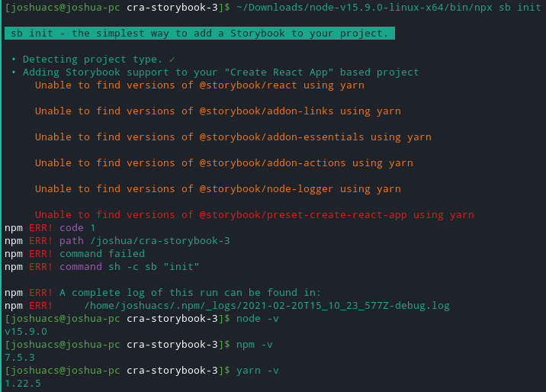Click the 'yarn -v' command
Image resolution: width=546 pixels, height=392 pixels.
tap(257, 371)
